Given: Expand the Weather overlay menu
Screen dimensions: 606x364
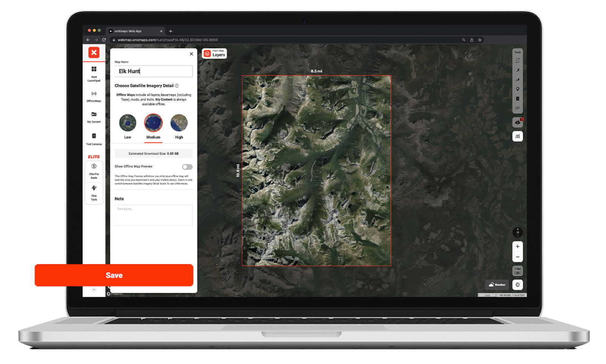Looking at the screenshot, I should 497,285.
